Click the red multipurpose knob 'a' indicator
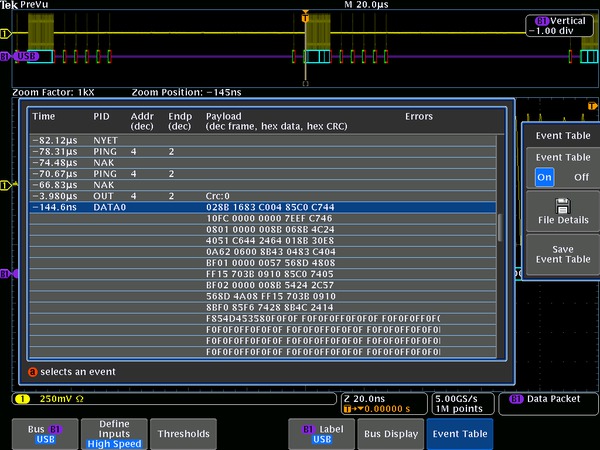 pos(33,372)
